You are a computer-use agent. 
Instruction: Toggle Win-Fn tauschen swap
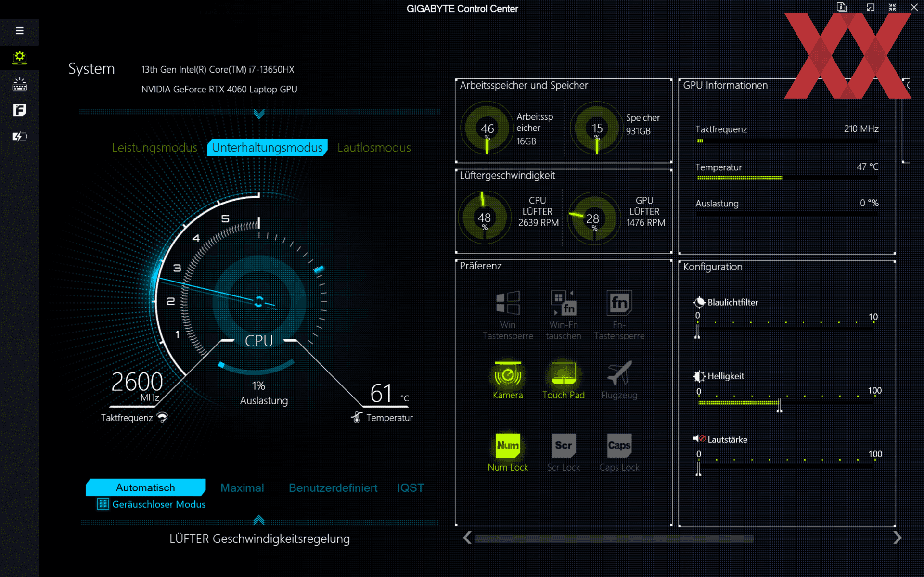[564, 315]
